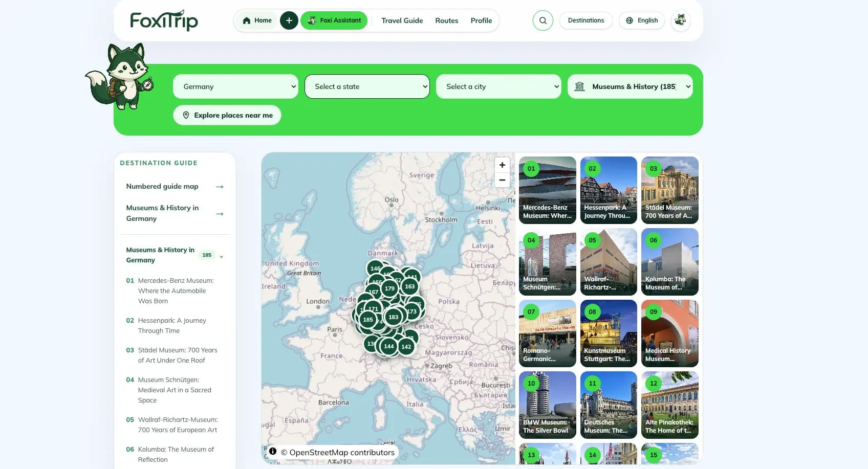Open list item 01 Mercedes-Benz Museum
This screenshot has height=469, width=868.
(x=174, y=291)
